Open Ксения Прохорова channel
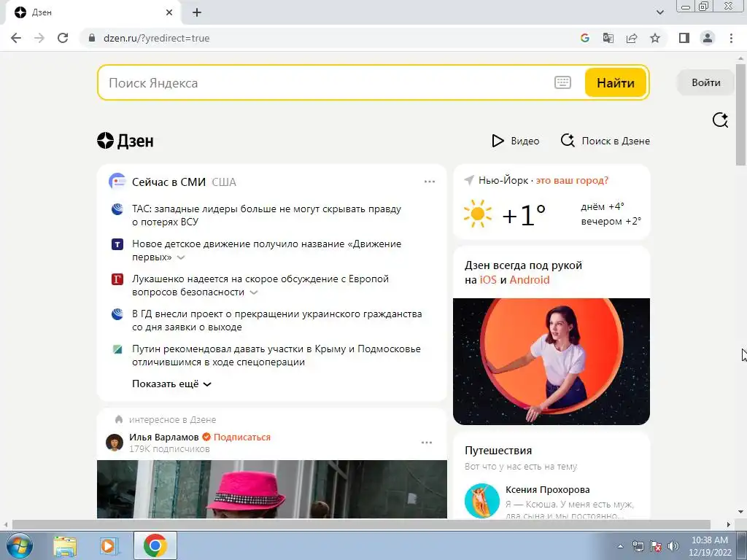747x560 pixels. tap(547, 489)
